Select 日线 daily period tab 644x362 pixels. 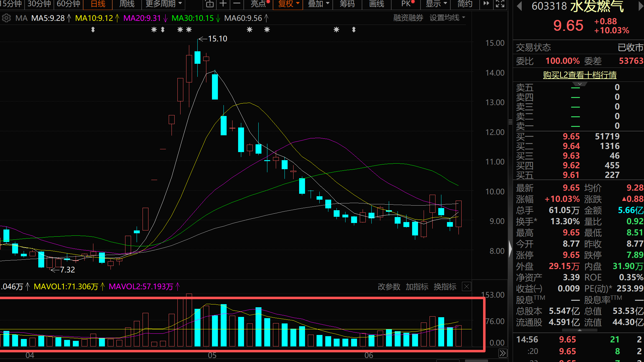pos(98,4)
